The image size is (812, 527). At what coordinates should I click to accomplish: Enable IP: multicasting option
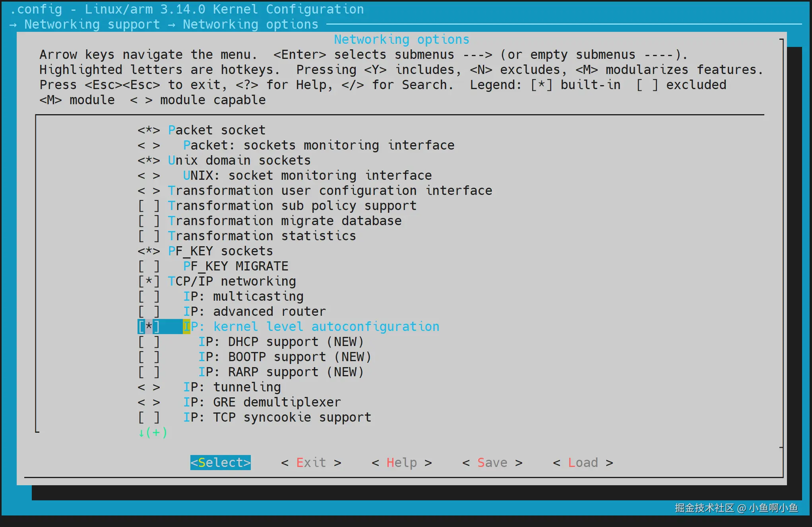(149, 296)
